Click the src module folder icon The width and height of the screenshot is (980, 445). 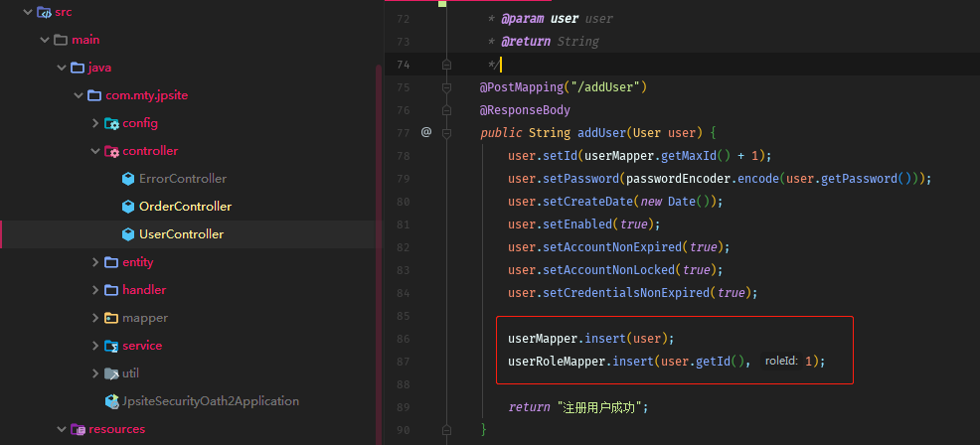pos(44,12)
